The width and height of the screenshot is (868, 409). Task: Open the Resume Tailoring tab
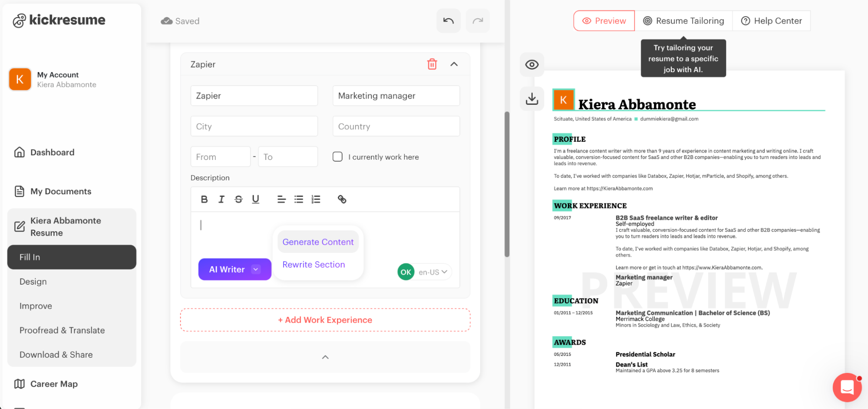(683, 21)
